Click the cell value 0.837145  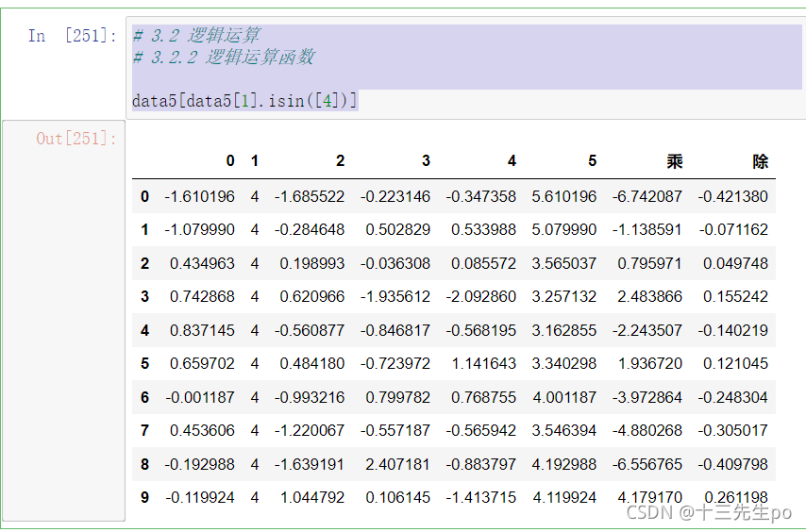(x=203, y=330)
